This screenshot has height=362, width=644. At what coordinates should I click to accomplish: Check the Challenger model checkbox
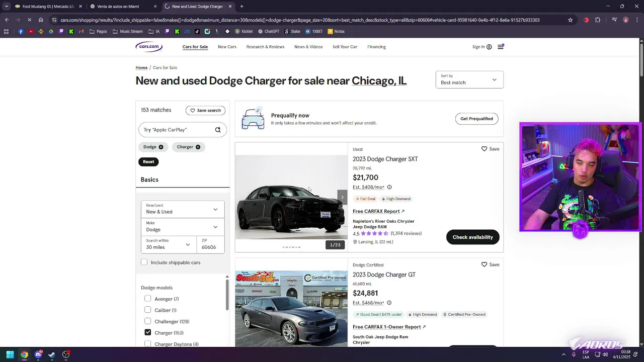[148, 321]
